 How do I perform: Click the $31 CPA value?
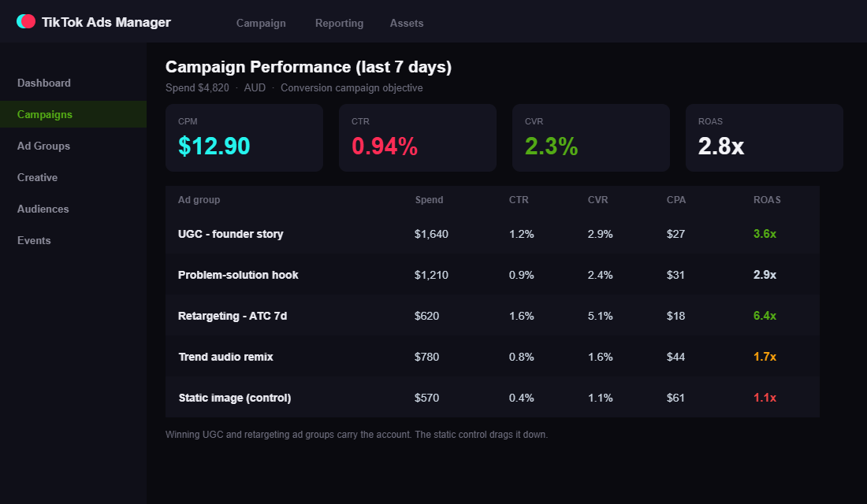click(x=675, y=275)
